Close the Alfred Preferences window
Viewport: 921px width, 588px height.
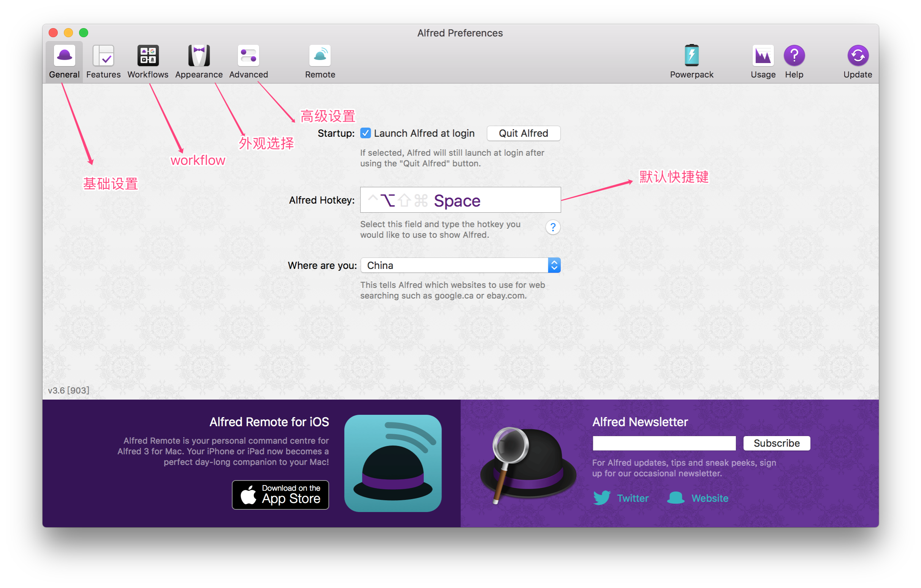pos(53,33)
